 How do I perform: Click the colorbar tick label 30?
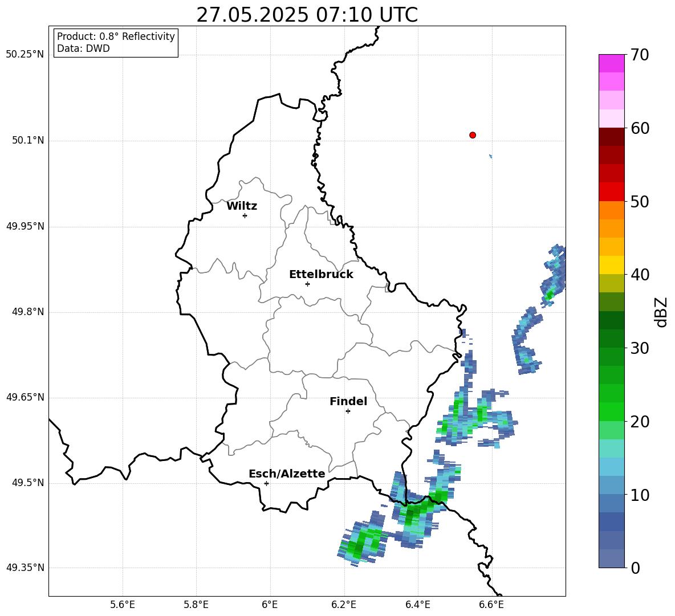[640, 348]
